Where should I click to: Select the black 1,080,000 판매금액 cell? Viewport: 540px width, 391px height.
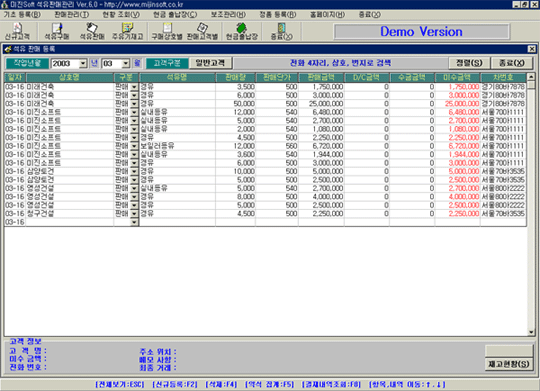pyautogui.click(x=321, y=129)
